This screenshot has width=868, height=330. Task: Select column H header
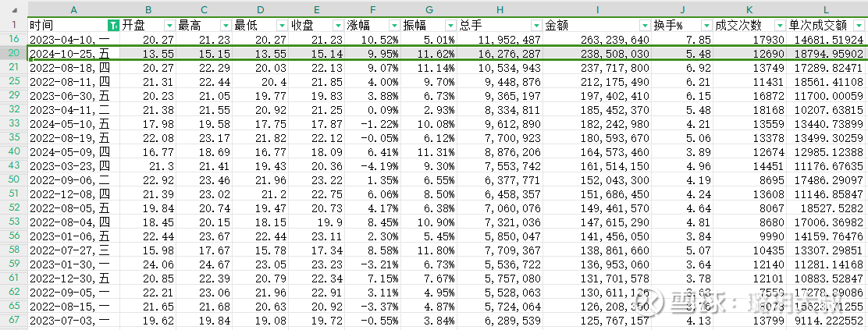(500, 9)
